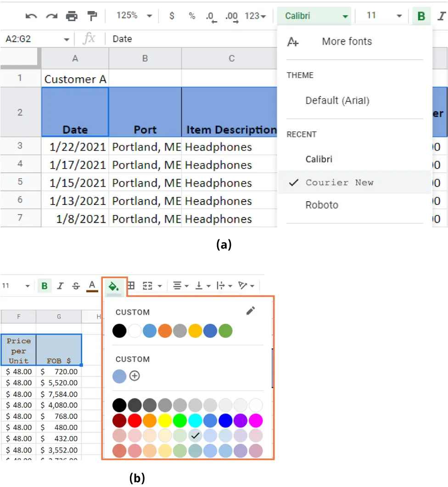Viewport: 448px width, 487px height.
Task: Open the borders icon
Action: [x=131, y=285]
